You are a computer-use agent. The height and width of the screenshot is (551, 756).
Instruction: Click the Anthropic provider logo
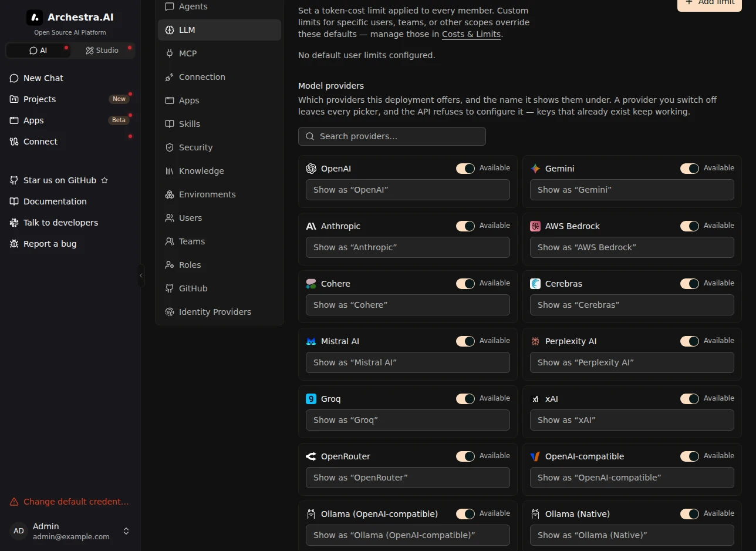click(311, 226)
